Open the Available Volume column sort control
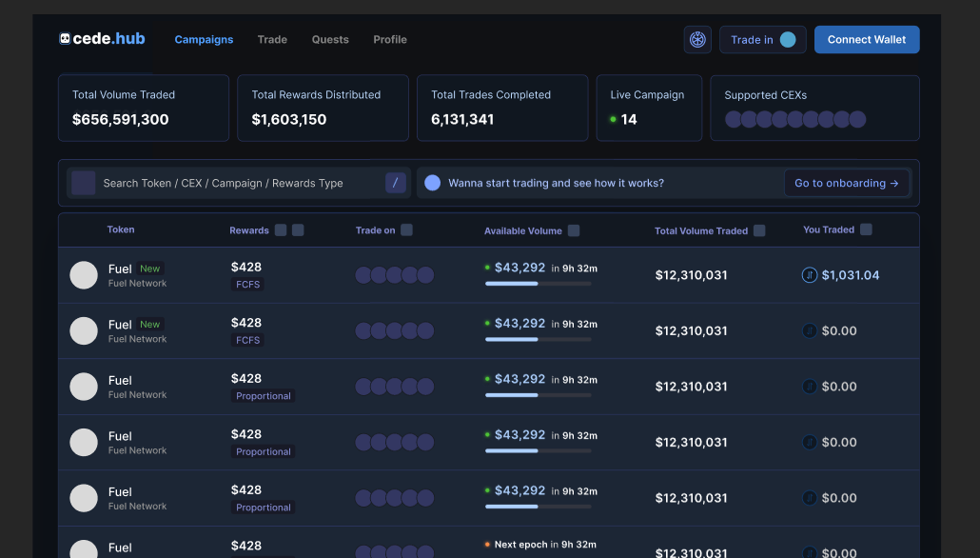This screenshot has height=558, width=980. pyautogui.click(x=574, y=230)
